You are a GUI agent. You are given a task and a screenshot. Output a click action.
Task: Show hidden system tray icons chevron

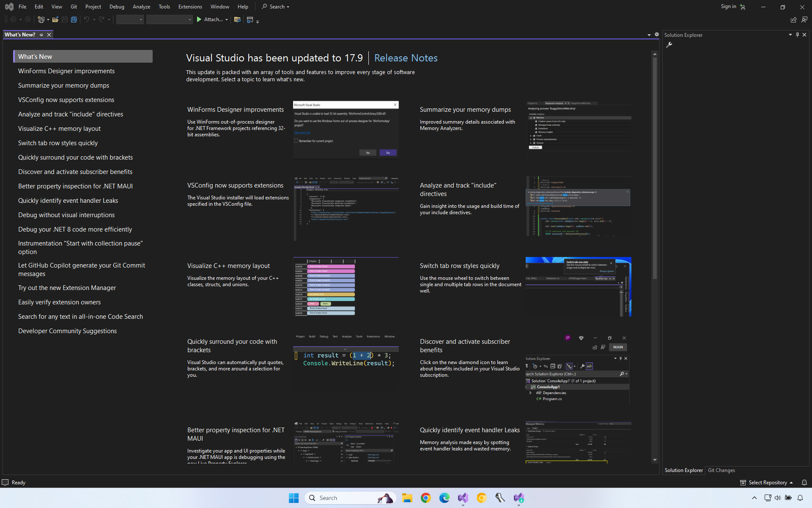click(x=754, y=498)
